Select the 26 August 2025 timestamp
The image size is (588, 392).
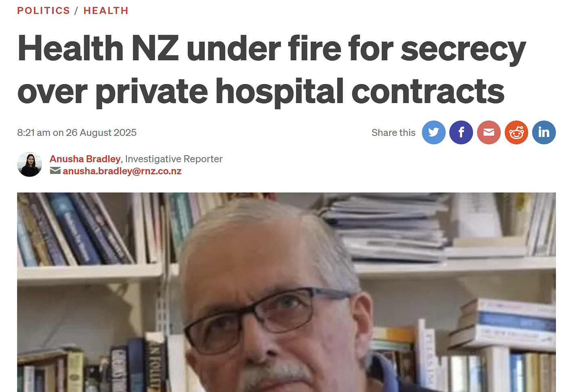point(77,133)
